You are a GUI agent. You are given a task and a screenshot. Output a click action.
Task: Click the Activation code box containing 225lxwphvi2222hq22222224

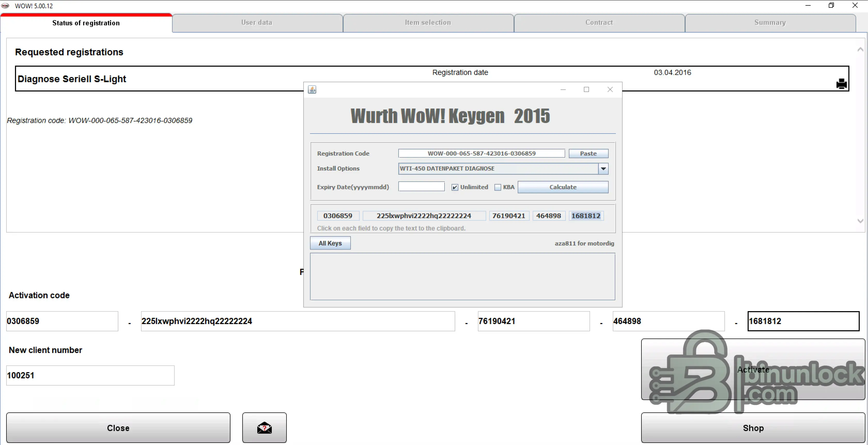(298, 321)
